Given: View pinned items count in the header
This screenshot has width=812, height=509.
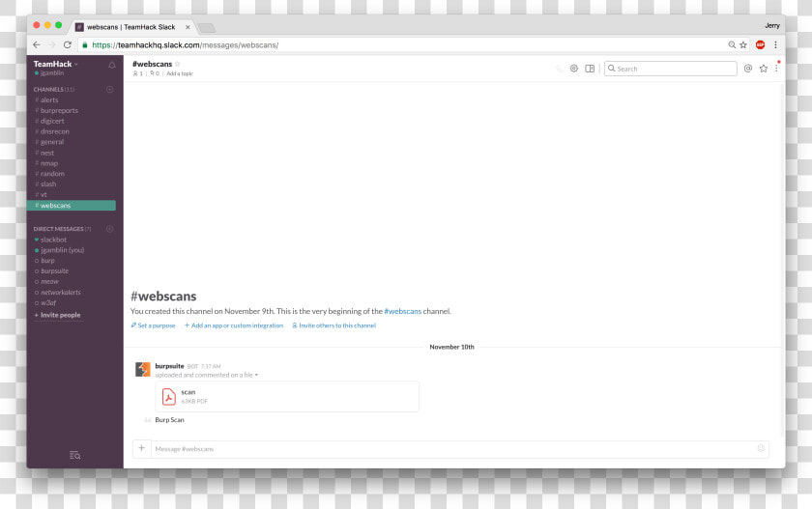Looking at the screenshot, I should (155, 73).
